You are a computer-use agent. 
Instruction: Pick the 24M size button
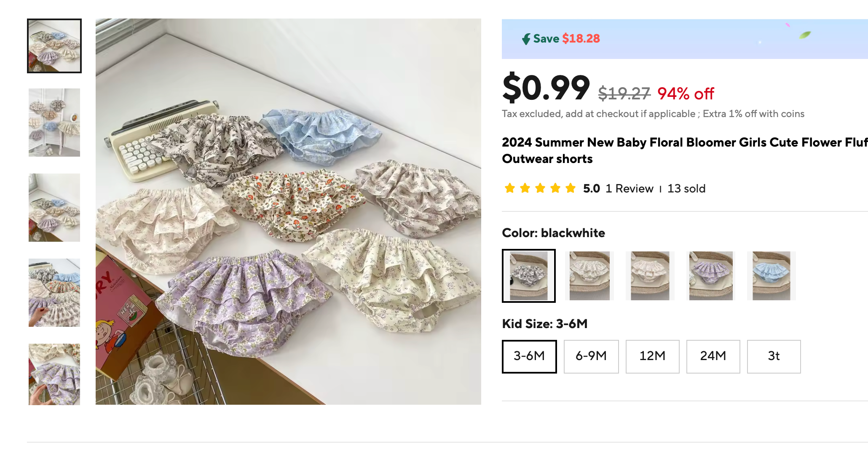713,356
